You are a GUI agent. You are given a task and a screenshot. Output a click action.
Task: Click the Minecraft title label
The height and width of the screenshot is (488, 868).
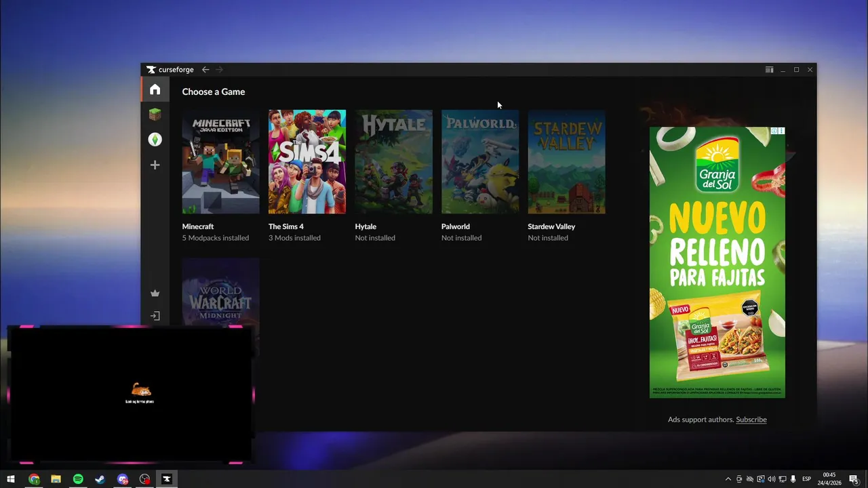click(x=198, y=226)
